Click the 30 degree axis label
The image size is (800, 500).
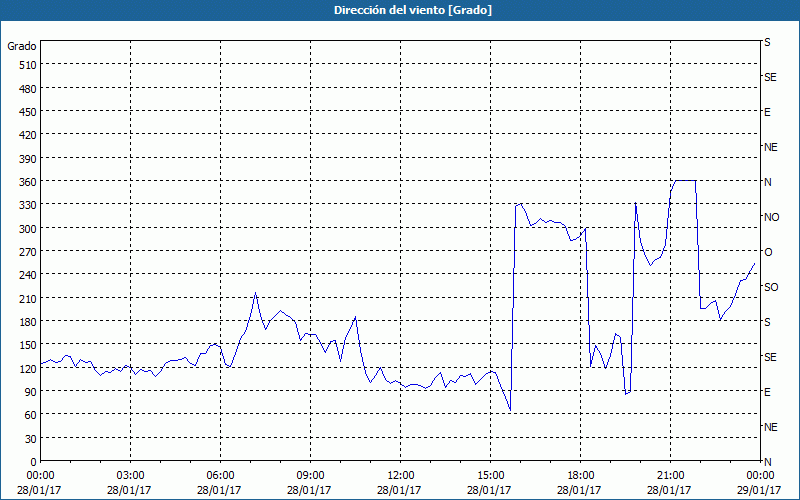coord(31,439)
